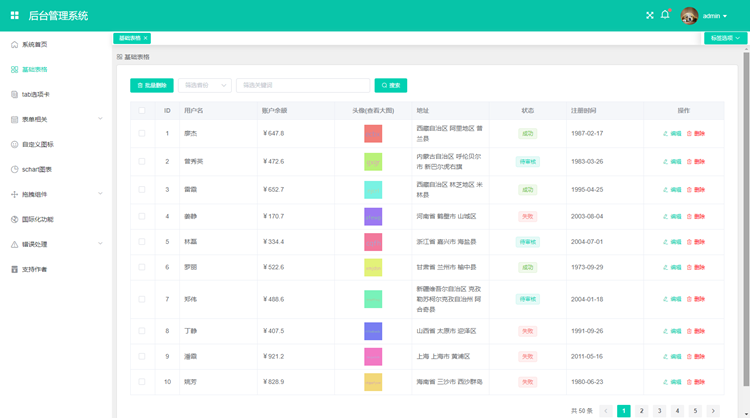Click the sidebar collapse icon beside 后台管理系统
750x418 pixels.
pos(14,16)
